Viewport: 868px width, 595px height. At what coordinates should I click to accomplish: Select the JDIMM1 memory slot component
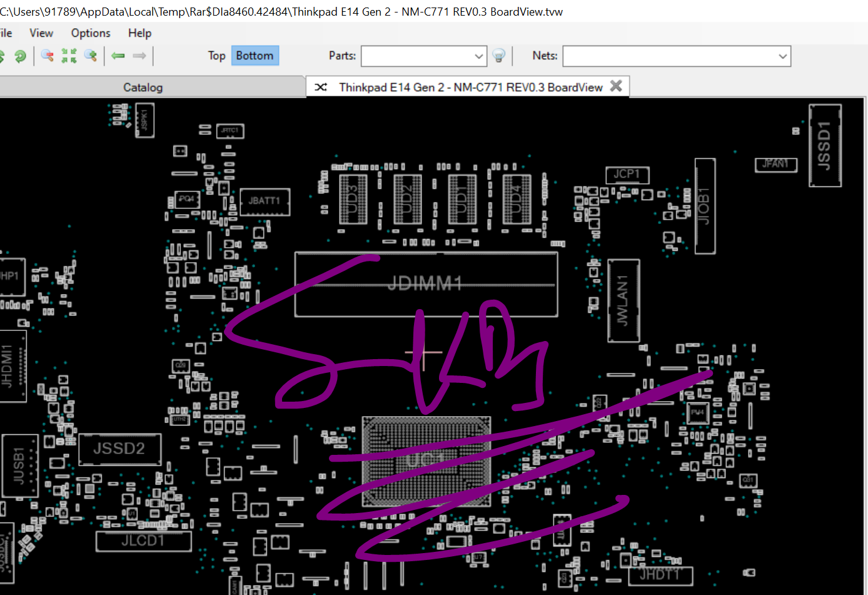point(426,285)
